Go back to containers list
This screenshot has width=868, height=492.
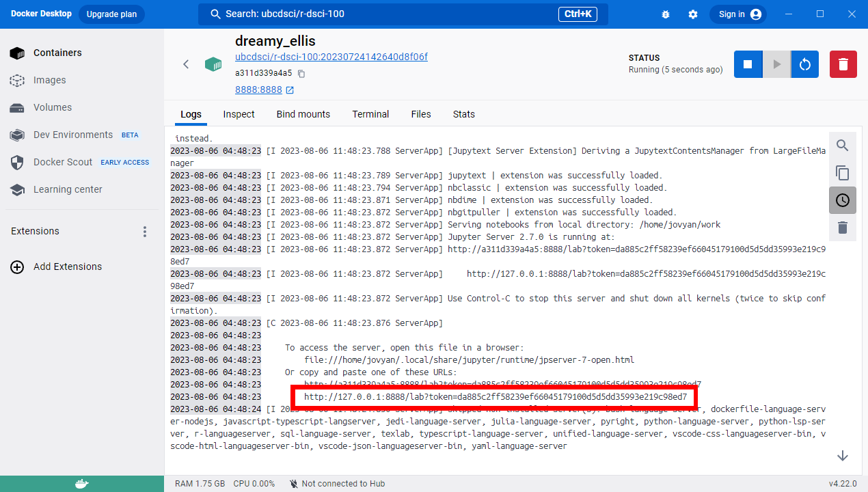coord(186,64)
